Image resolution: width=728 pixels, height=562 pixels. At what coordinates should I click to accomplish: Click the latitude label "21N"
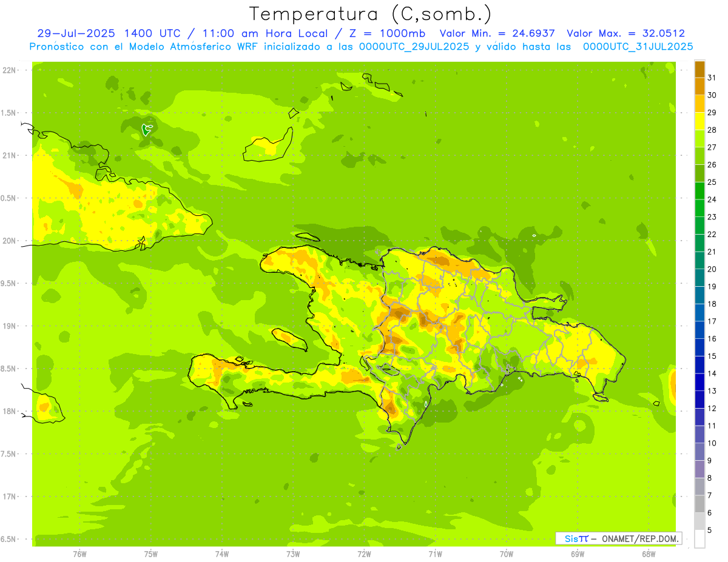[x=10, y=155]
